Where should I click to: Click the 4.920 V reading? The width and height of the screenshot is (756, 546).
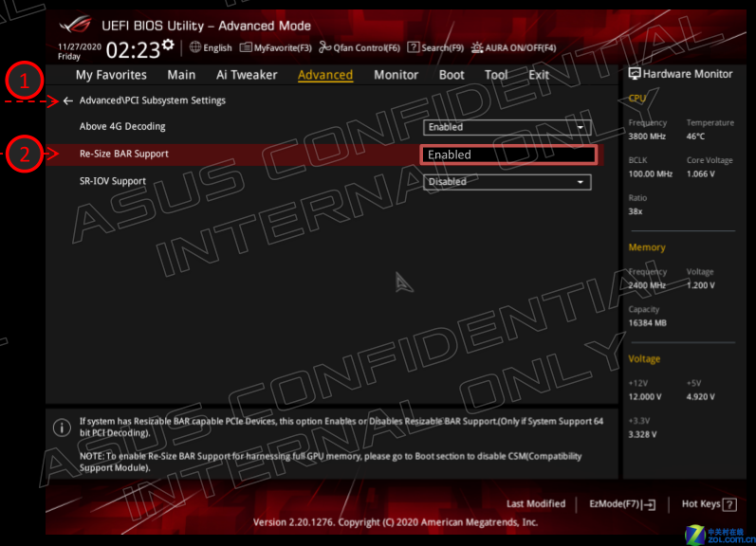[701, 397]
